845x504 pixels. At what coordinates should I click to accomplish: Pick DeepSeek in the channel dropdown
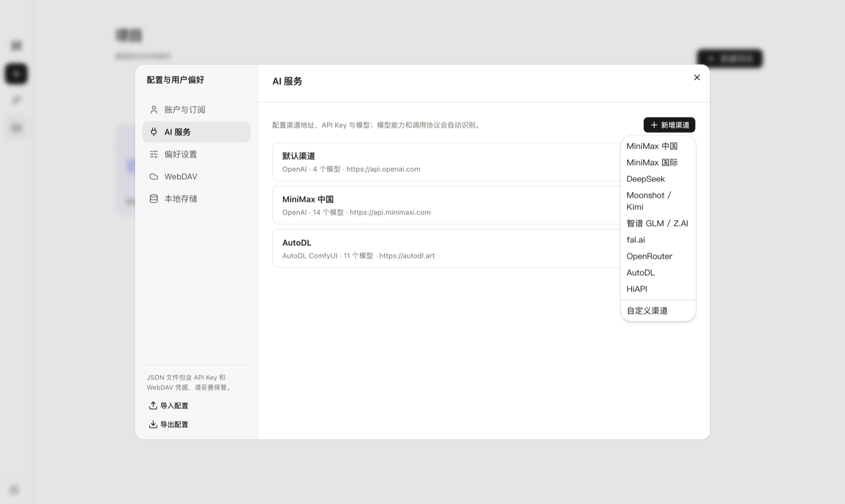[x=658, y=179]
